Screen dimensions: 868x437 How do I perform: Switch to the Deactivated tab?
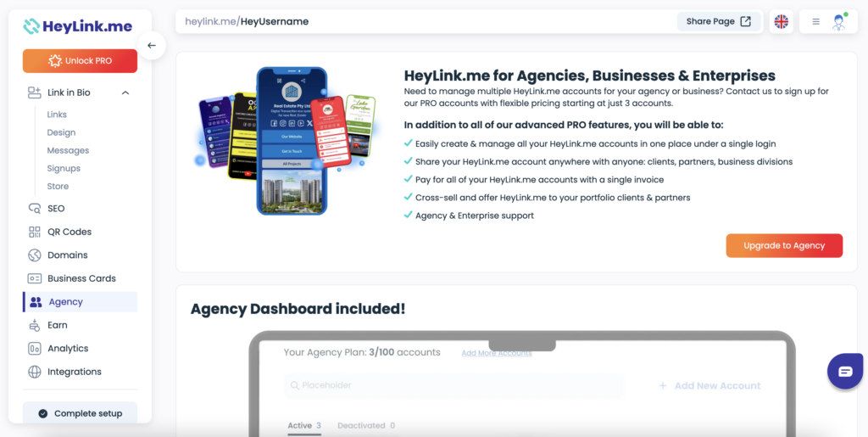pyautogui.click(x=366, y=426)
